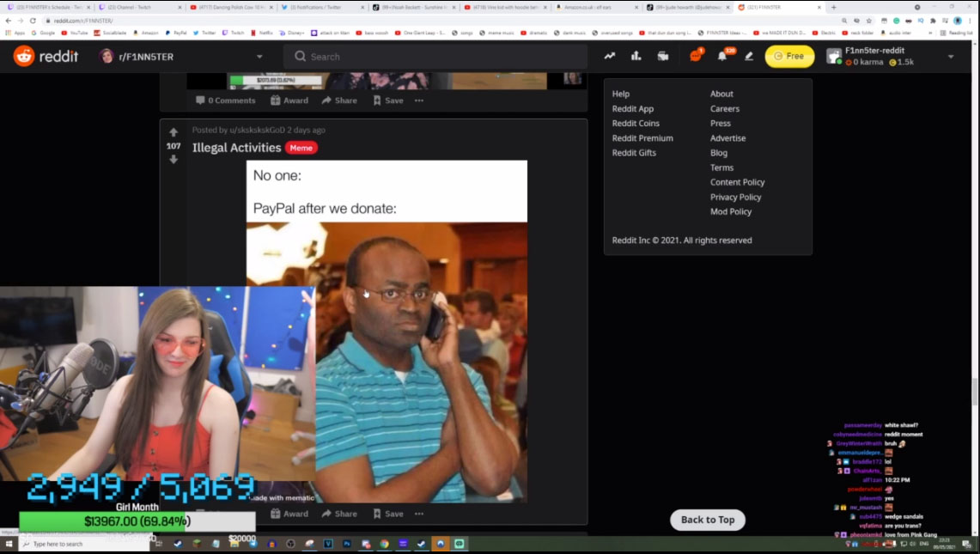Viewport: 980px width, 554px height.
Task: Open the Reddit Coins footer link
Action: pyautogui.click(x=636, y=123)
